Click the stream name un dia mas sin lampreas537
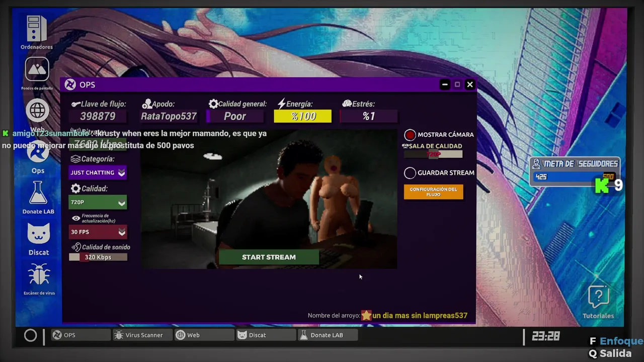The width and height of the screenshot is (644, 362). tap(420, 316)
